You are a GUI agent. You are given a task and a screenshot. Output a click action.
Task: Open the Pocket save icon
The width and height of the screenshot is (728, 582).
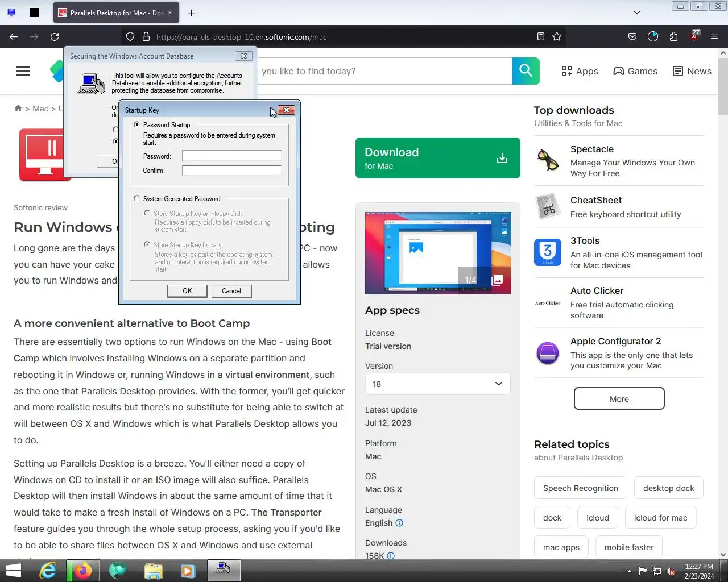(x=632, y=37)
